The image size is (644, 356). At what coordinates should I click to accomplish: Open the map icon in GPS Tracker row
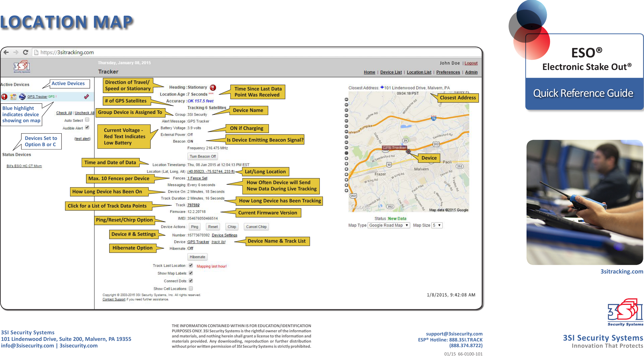click(13, 96)
